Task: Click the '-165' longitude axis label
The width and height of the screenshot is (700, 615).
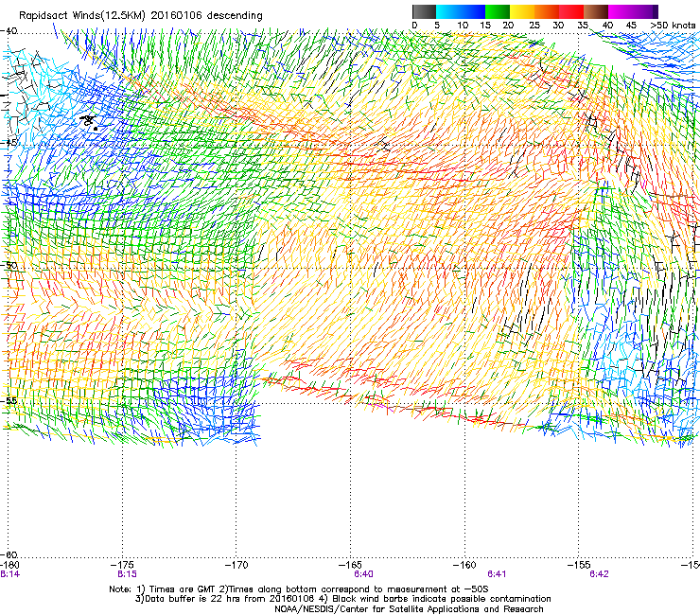Action: [x=351, y=565]
